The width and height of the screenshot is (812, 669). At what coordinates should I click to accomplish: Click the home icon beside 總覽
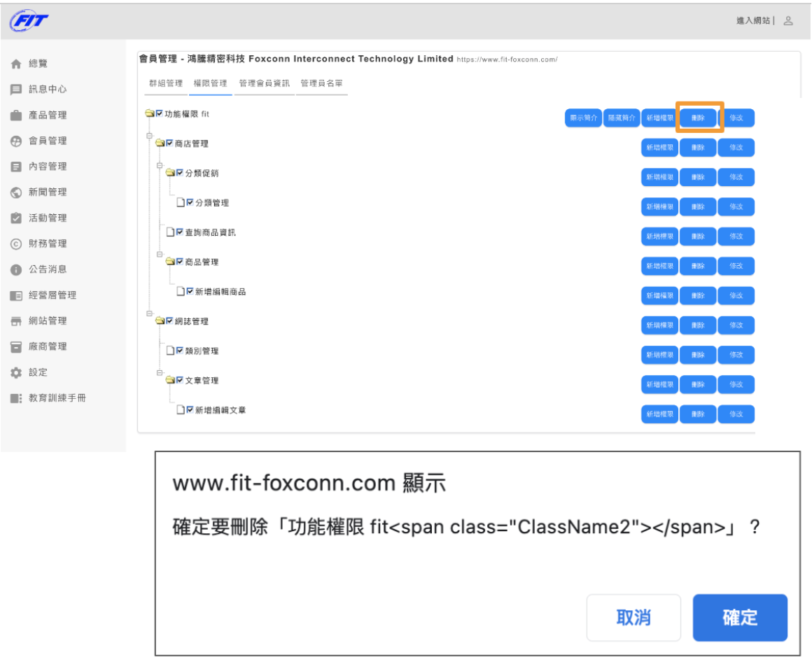[x=16, y=64]
